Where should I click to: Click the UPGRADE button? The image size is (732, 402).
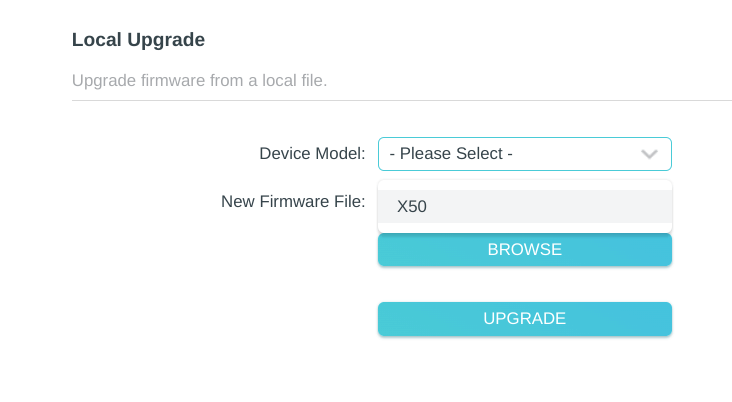[524, 319]
